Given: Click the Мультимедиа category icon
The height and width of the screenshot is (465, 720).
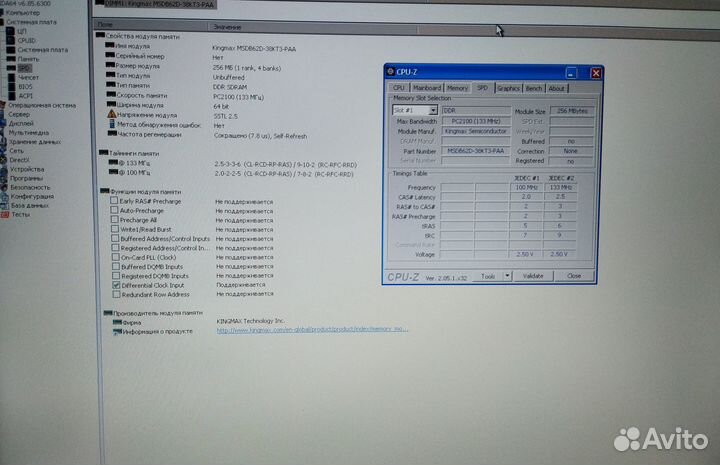Looking at the screenshot, I should click(3, 133).
